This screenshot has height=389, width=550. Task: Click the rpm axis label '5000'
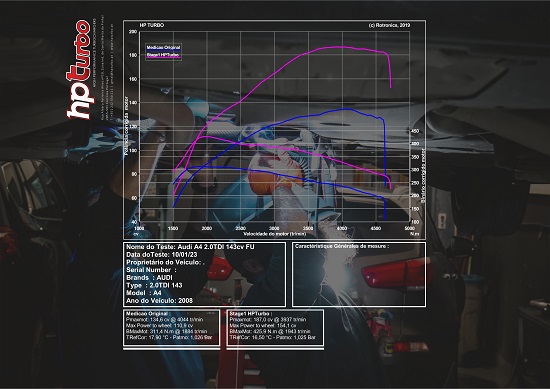[409, 228]
